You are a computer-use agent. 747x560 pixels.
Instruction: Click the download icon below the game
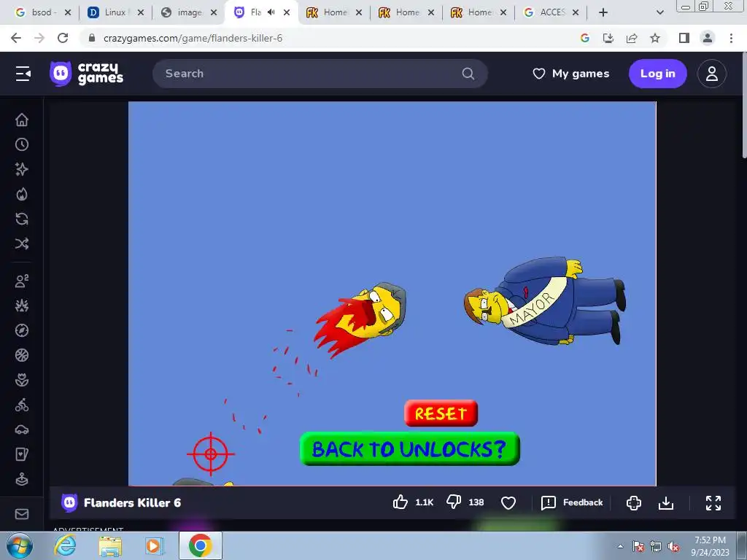[666, 503]
